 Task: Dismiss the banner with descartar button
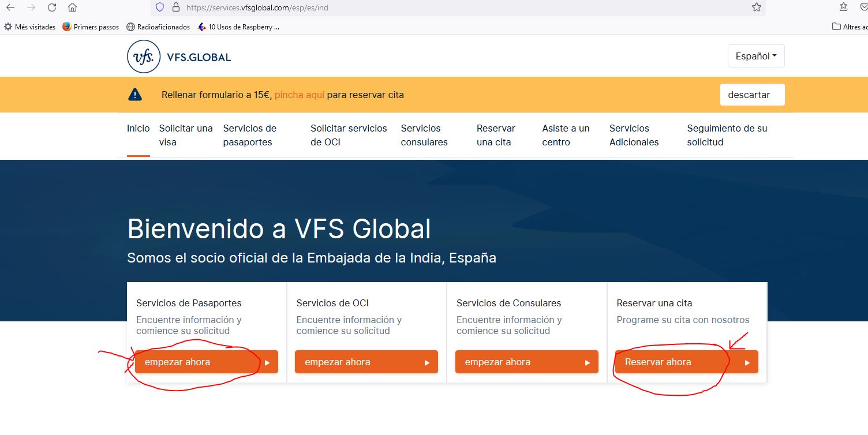pos(751,95)
